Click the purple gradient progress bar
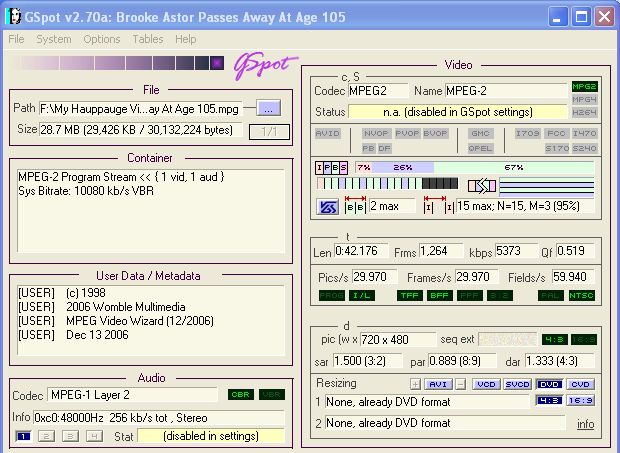The width and height of the screenshot is (620, 453). pyautogui.click(x=119, y=63)
